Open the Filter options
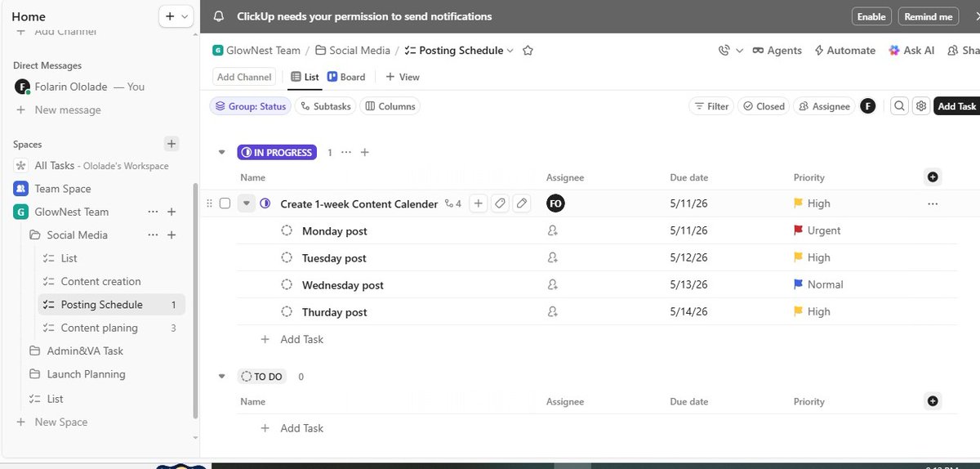This screenshot has height=469, width=980. click(x=710, y=106)
